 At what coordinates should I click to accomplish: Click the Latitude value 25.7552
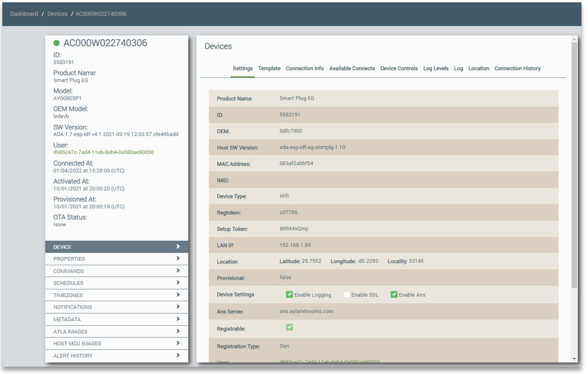click(312, 261)
